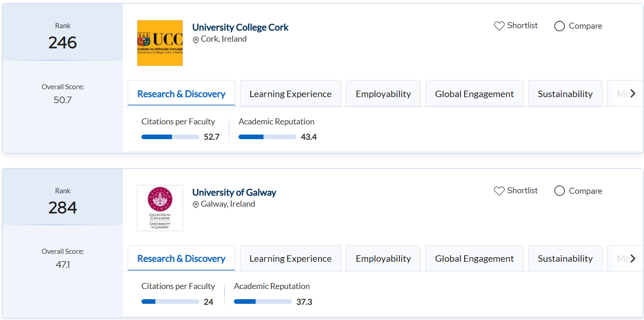Click the location pin beside Cork, Ireland
Screen dimensions: 644x320
point(196,40)
